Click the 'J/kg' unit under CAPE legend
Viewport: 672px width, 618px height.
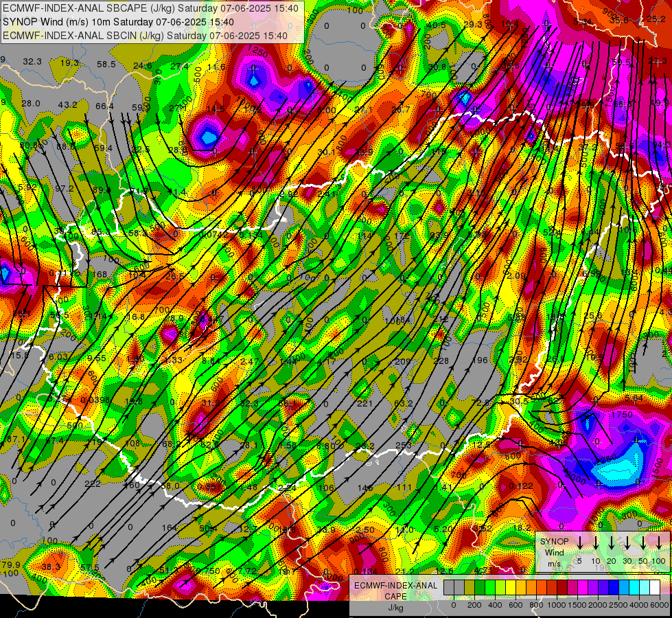(x=395, y=608)
